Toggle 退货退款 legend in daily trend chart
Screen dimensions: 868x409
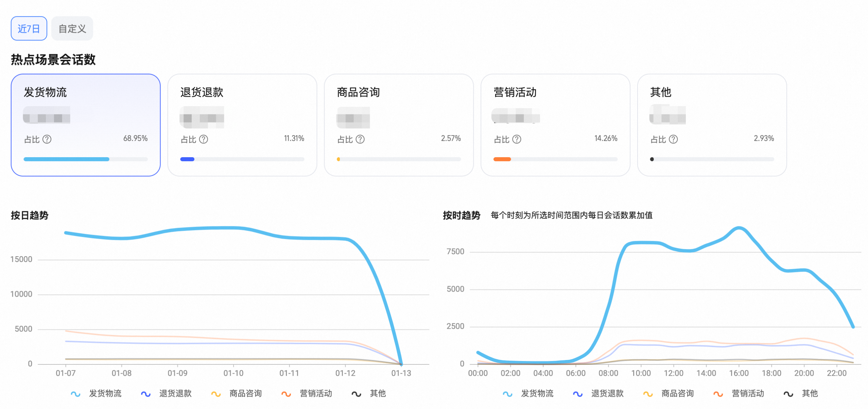[x=166, y=394]
